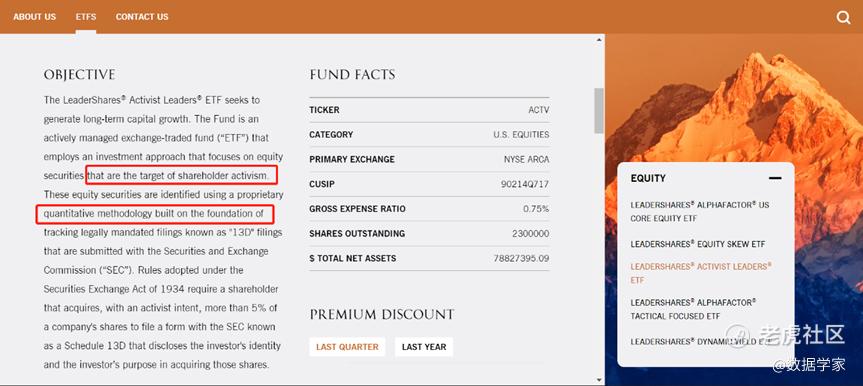
Task: Click the Objective heading
Action: pyautogui.click(x=80, y=75)
